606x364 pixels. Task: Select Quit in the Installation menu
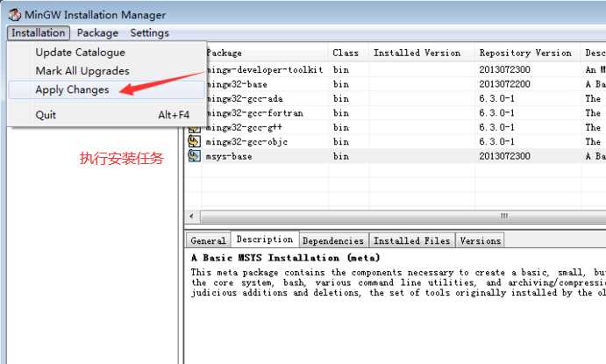click(x=106, y=115)
